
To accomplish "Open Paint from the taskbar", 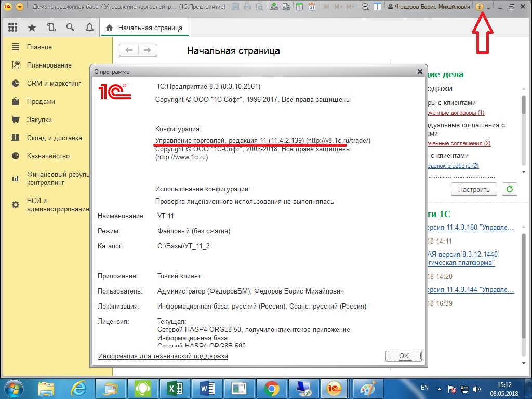I will click(368, 389).
